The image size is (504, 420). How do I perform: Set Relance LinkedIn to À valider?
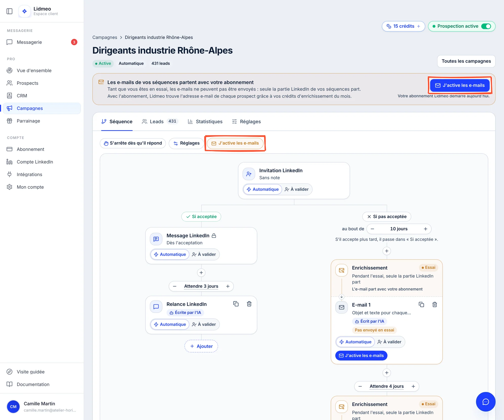(204, 324)
